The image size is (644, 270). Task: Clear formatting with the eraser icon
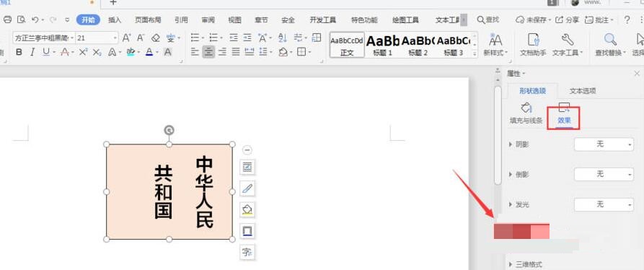[155, 38]
